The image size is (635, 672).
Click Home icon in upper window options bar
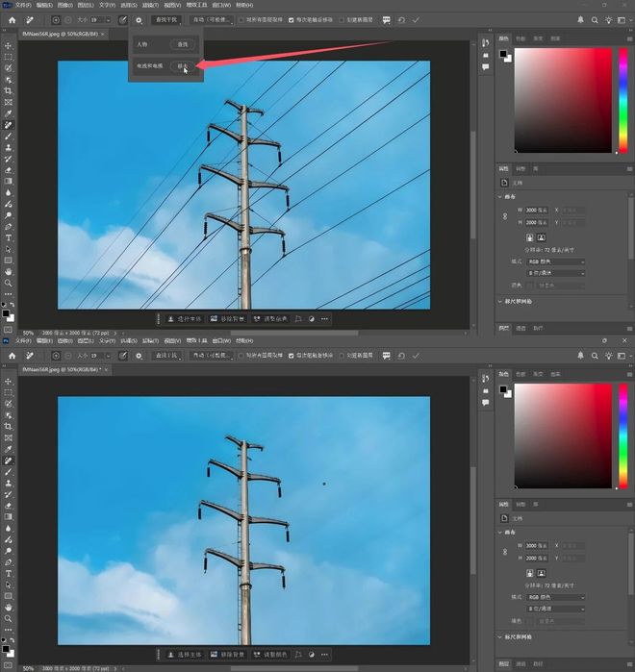12,20
